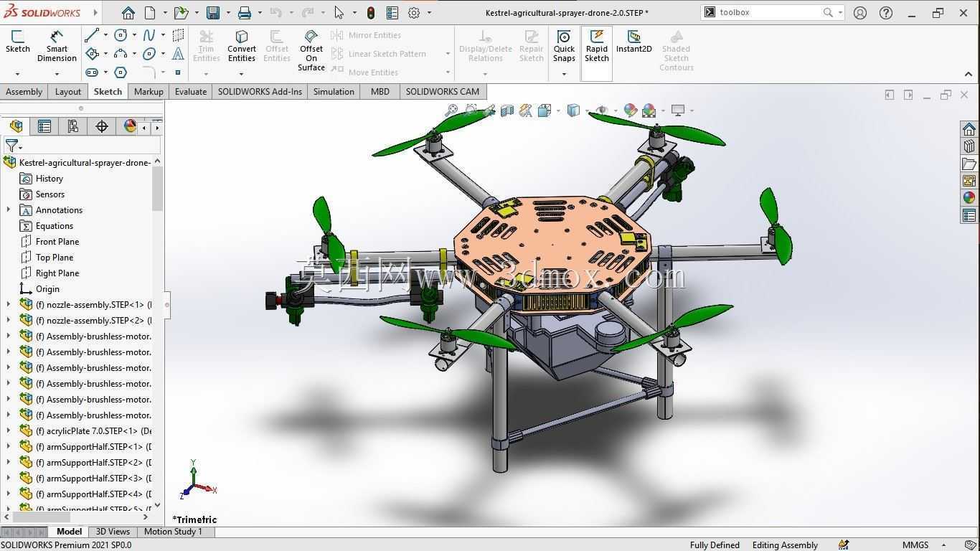
Task: Open Appearances pane in task pane
Action: pyautogui.click(x=969, y=198)
